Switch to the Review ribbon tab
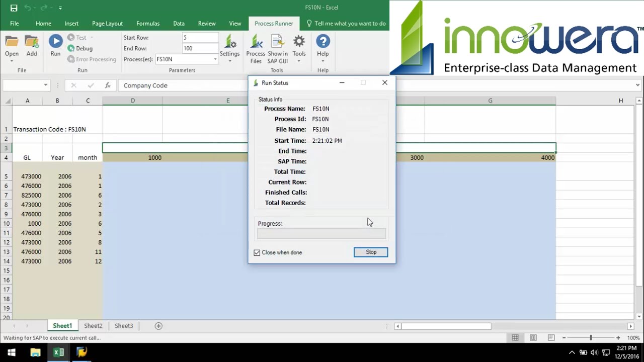Viewport: 644px width, 362px height. (x=207, y=24)
